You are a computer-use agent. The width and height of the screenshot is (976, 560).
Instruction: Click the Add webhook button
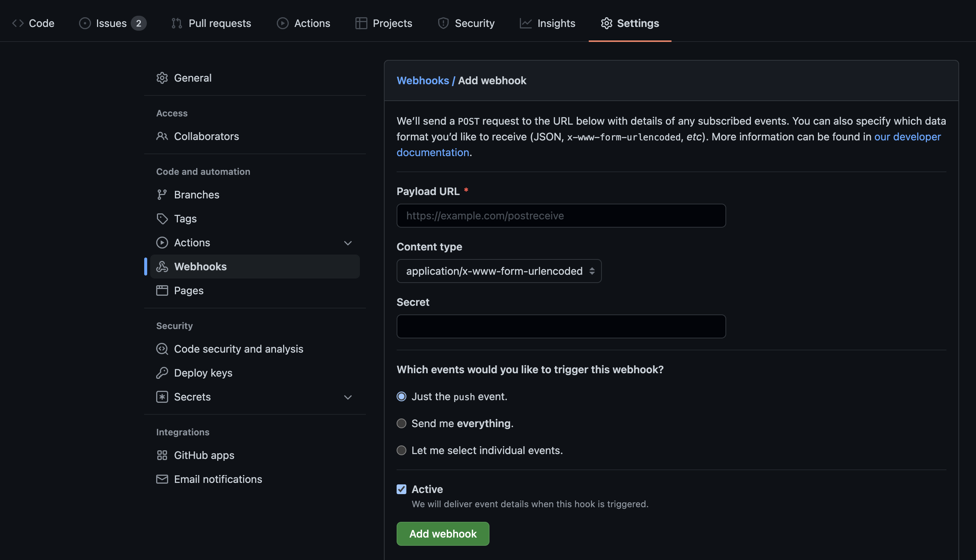(x=442, y=533)
